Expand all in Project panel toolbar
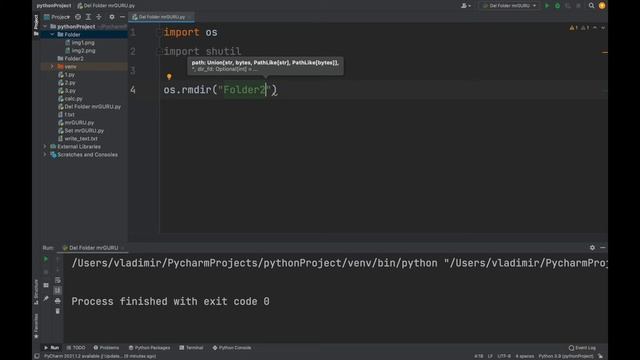The height and width of the screenshot is (360, 640). [88, 17]
